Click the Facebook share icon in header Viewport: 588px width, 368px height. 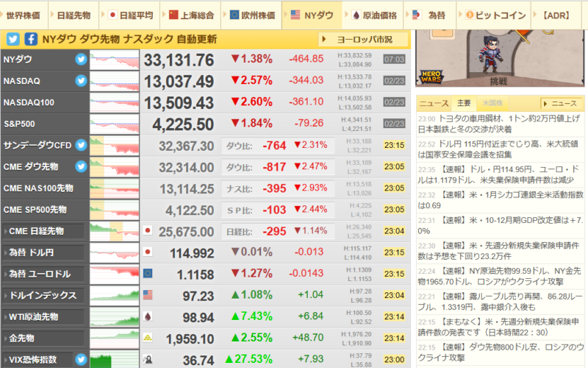[x=31, y=39]
